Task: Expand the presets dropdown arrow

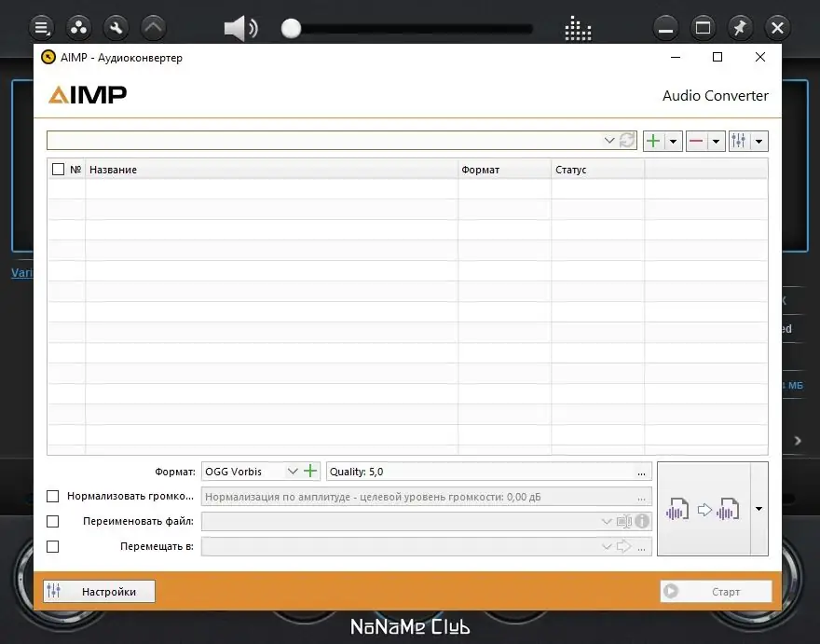Action: (x=758, y=141)
